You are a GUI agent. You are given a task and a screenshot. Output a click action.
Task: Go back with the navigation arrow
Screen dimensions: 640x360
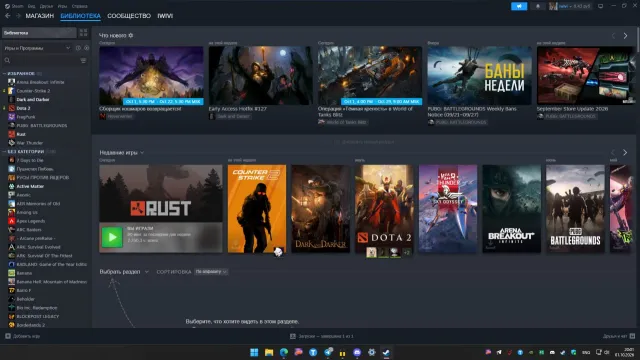click(7, 16)
